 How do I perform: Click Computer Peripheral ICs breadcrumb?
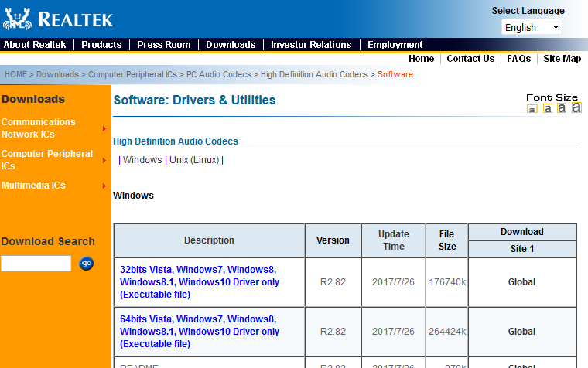132,74
